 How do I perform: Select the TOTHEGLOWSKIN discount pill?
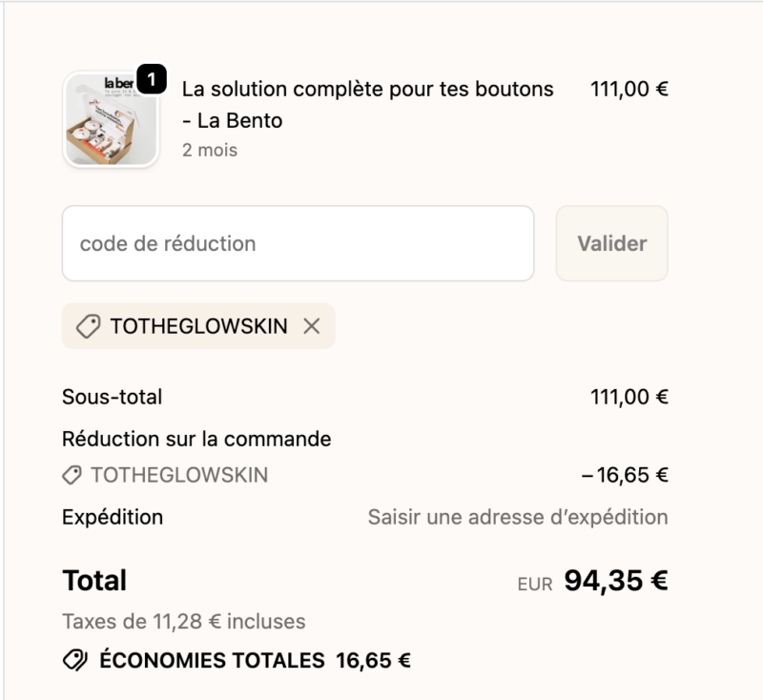pyautogui.click(x=197, y=325)
